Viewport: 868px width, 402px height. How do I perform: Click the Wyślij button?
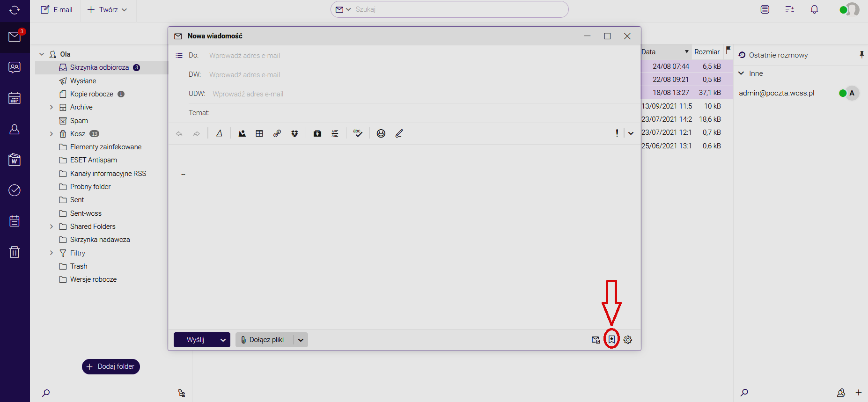(195, 340)
